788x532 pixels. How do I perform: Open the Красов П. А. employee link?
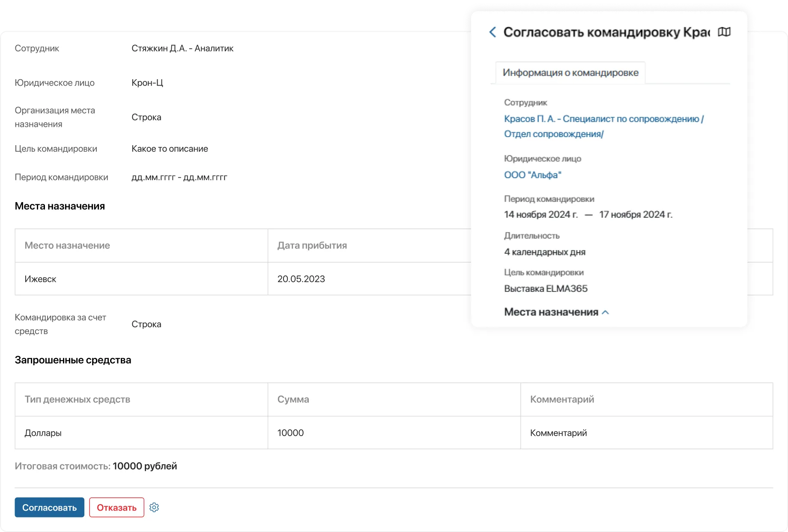(x=603, y=119)
